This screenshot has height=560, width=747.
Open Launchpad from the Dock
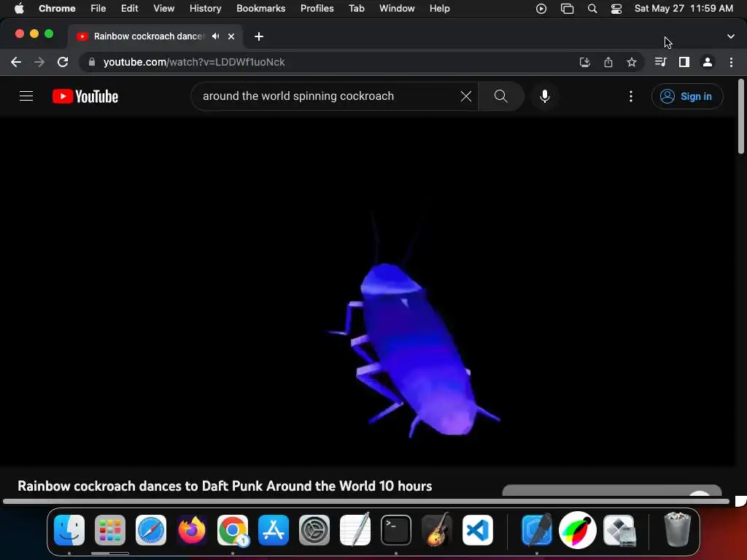[x=110, y=530]
